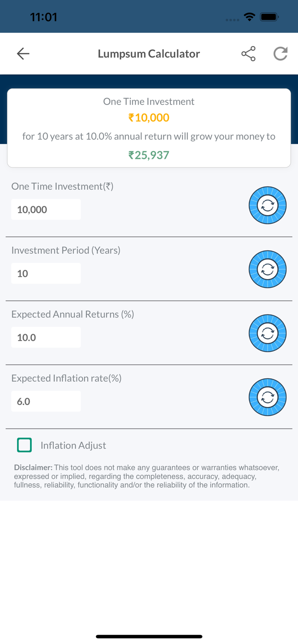Image resolution: width=298 pixels, height=644 pixels.
Task: Reset Expected Inflation rate using its circular icon
Action: tap(267, 397)
